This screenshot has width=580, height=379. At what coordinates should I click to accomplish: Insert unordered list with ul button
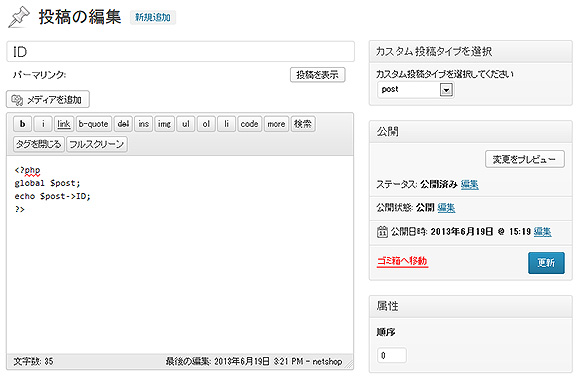(x=186, y=124)
